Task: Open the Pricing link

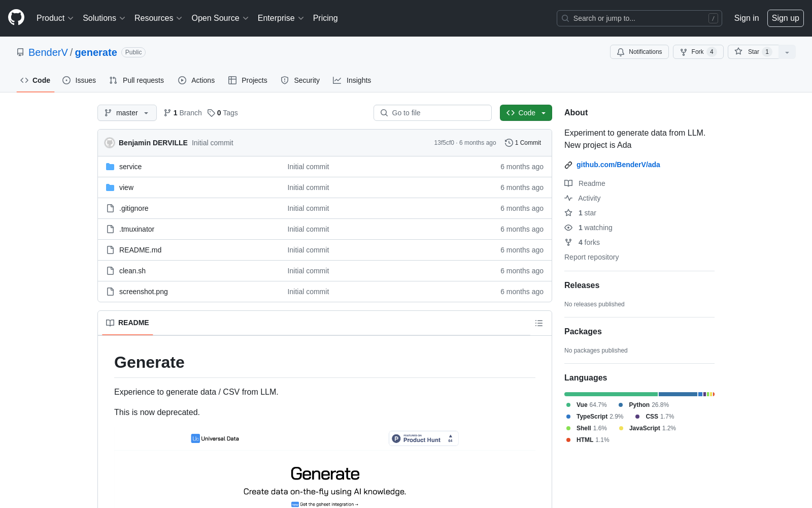Action: tap(325, 18)
